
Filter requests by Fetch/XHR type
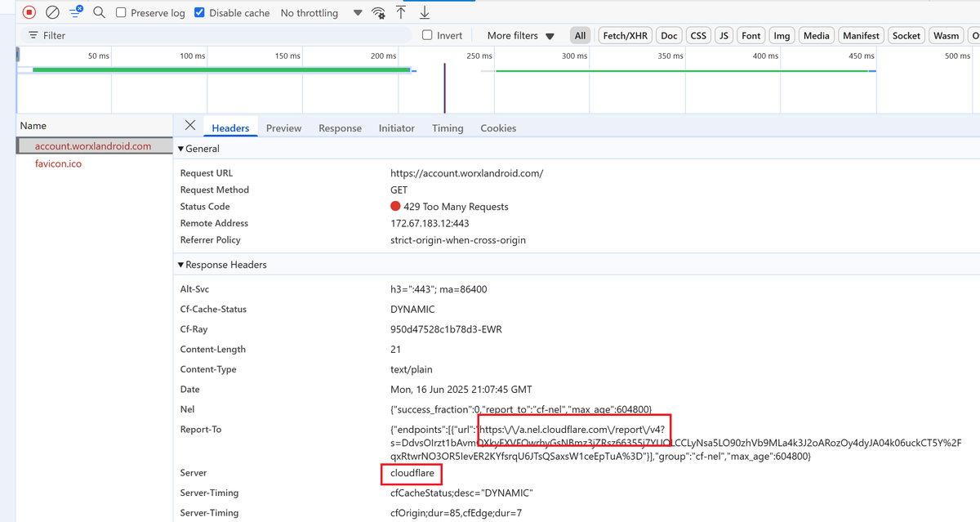pyautogui.click(x=625, y=36)
